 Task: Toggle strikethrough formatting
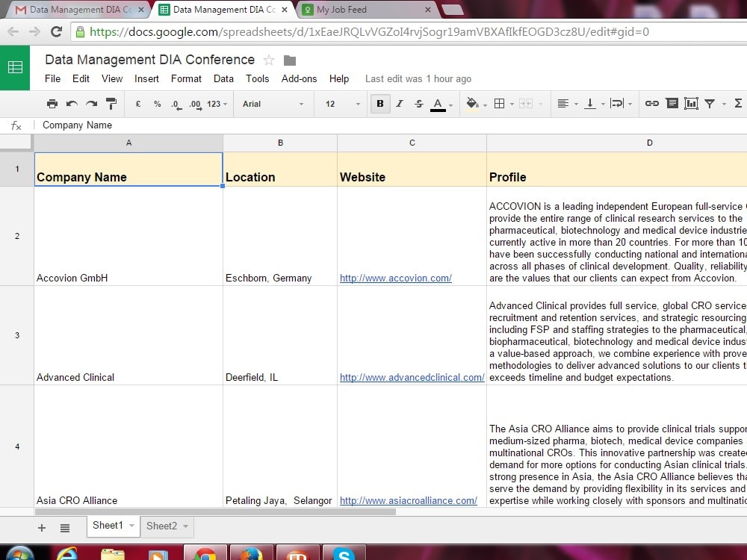click(x=419, y=104)
